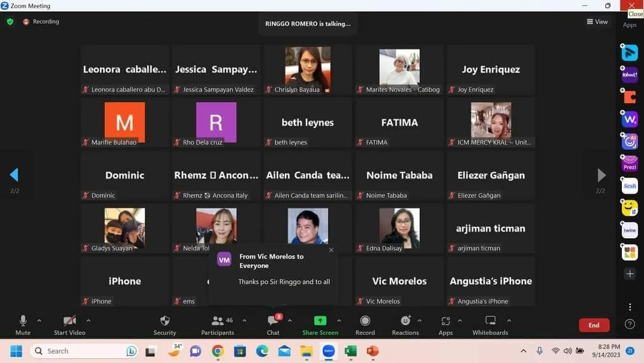The width and height of the screenshot is (644, 363).
Task: Select the ICM MERCY KRAL participant tile
Action: pos(491,122)
